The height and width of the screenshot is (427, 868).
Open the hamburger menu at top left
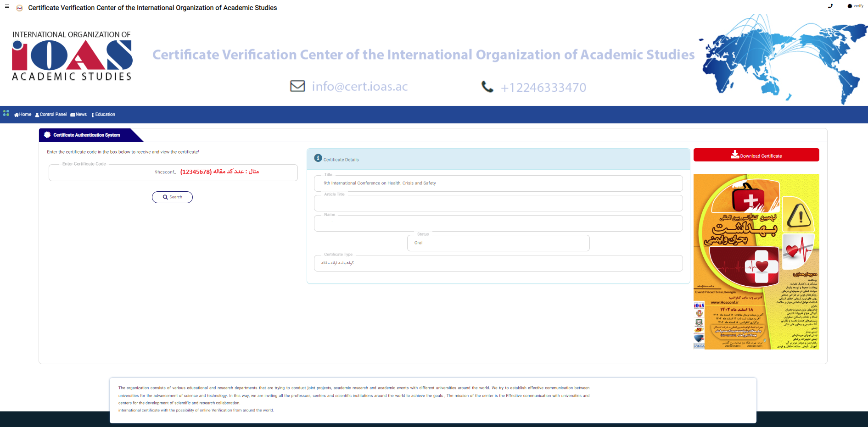pyautogui.click(x=7, y=6)
